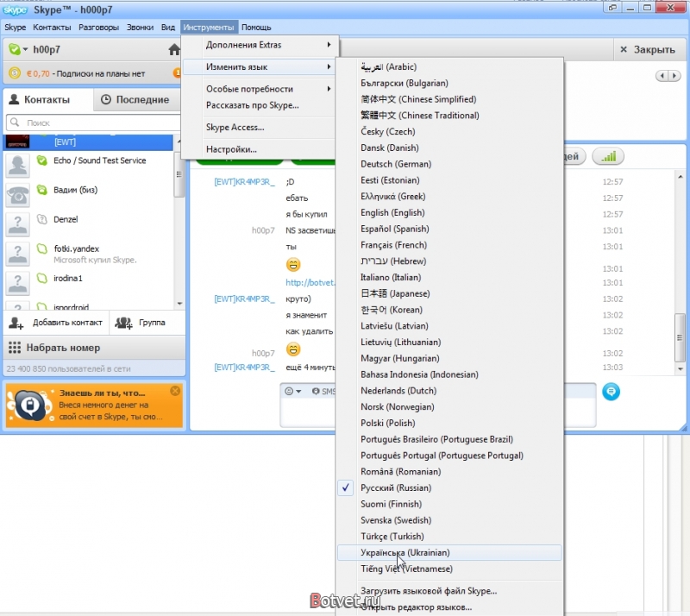Switch to the Контакты tab
This screenshot has width=690, height=616.
47,99
